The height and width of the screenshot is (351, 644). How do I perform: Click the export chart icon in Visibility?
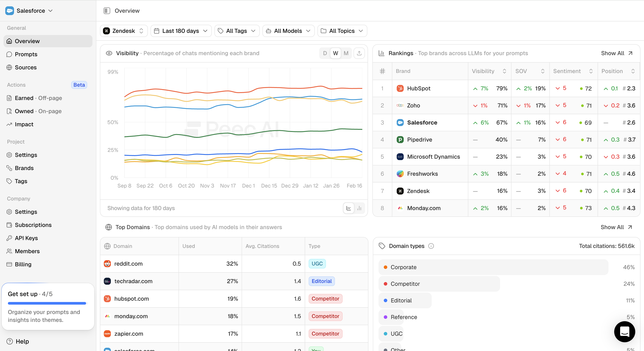[x=359, y=53]
